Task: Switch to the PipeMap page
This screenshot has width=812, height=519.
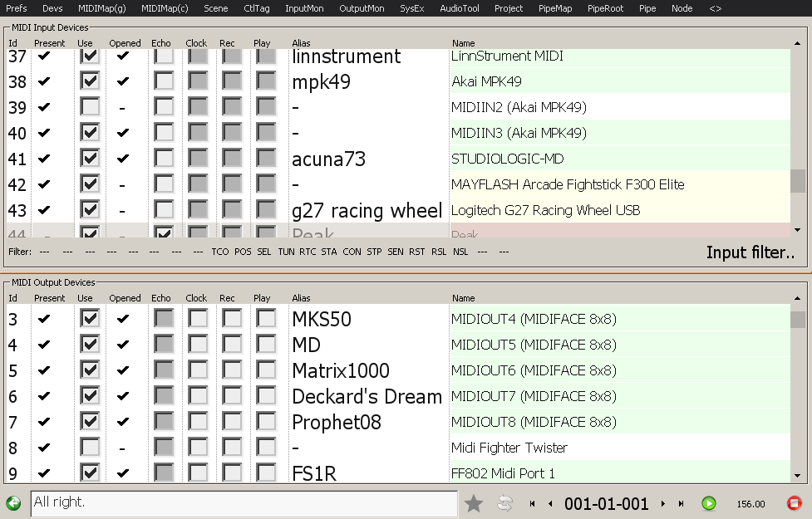Action: [x=555, y=8]
